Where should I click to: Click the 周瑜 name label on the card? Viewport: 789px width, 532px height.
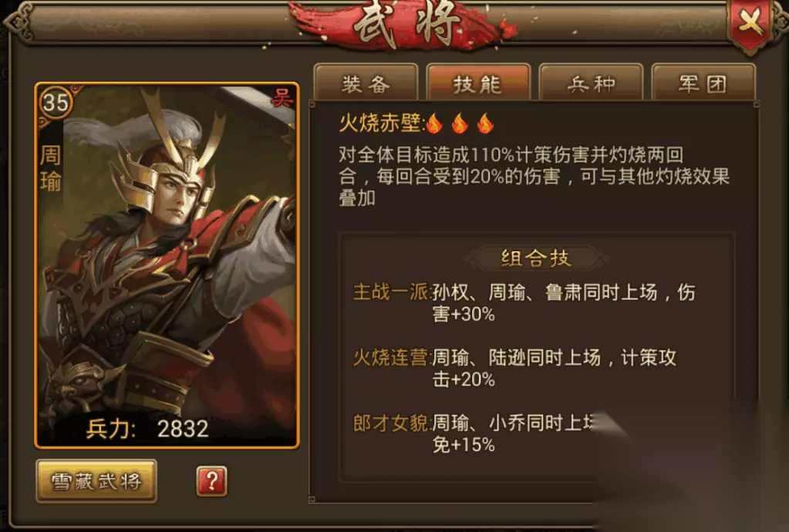pyautogui.click(x=50, y=168)
